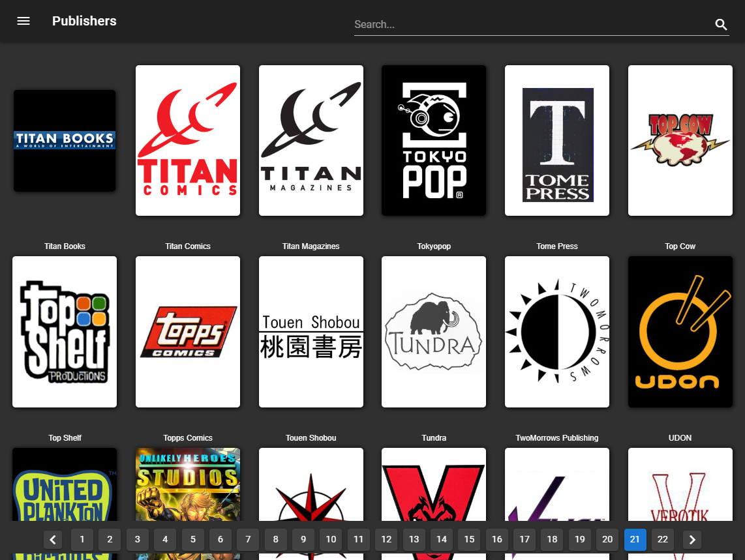Screen dimensions: 745x560
Task: Click the Publishers page title
Action: [84, 21]
